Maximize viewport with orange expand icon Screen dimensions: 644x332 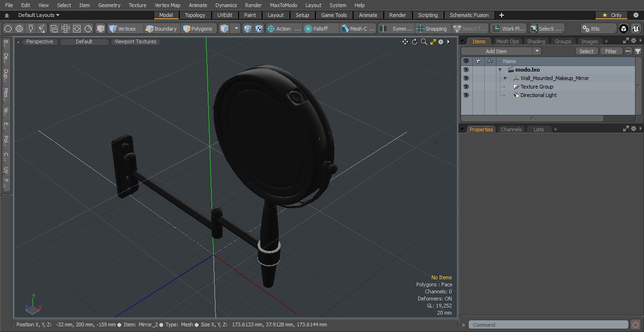click(x=433, y=42)
